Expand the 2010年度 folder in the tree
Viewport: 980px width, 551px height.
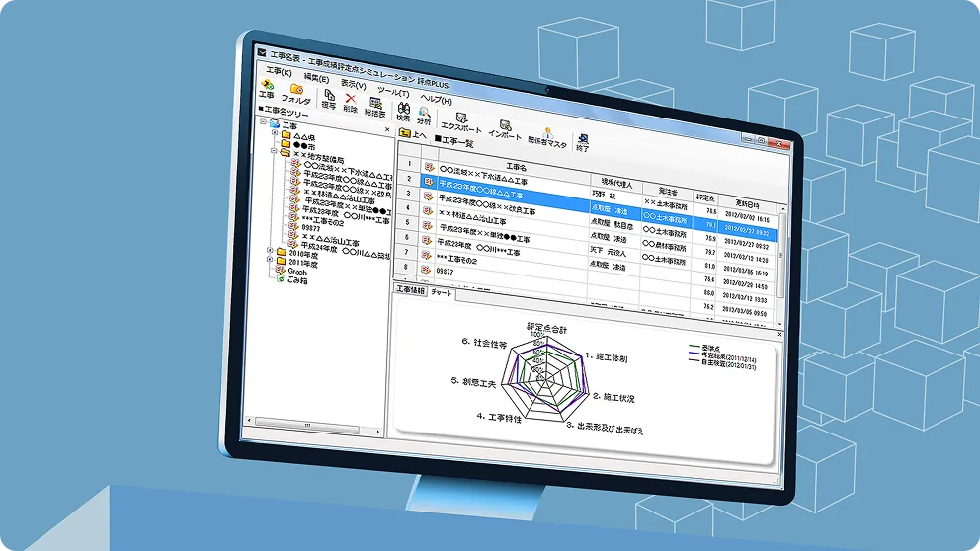tap(270, 252)
